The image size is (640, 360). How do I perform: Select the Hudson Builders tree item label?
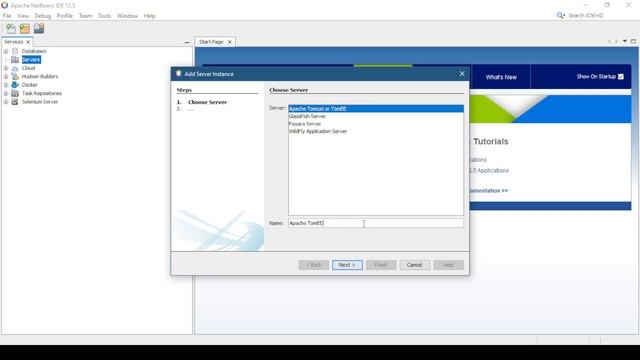(40, 76)
